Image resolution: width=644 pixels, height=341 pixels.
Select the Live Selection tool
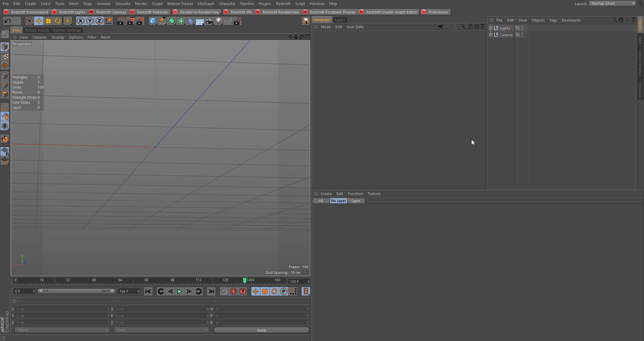[x=30, y=21]
